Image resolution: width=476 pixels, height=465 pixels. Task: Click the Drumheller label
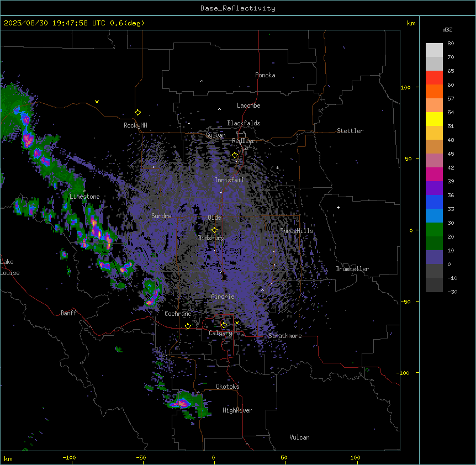(352, 269)
